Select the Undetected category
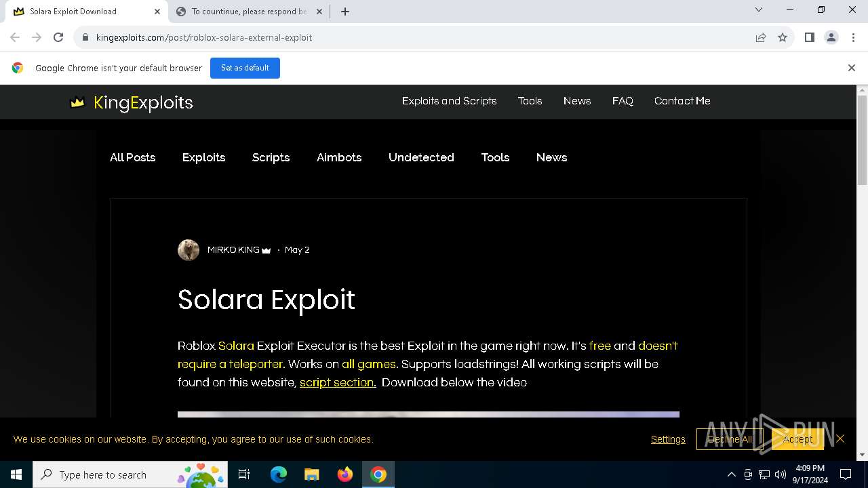The image size is (868, 488). 421,157
